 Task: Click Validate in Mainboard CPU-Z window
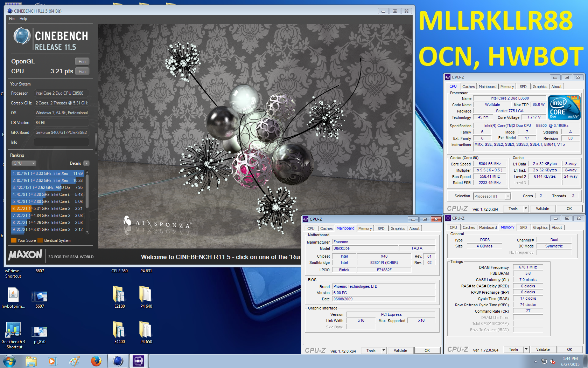(x=400, y=350)
